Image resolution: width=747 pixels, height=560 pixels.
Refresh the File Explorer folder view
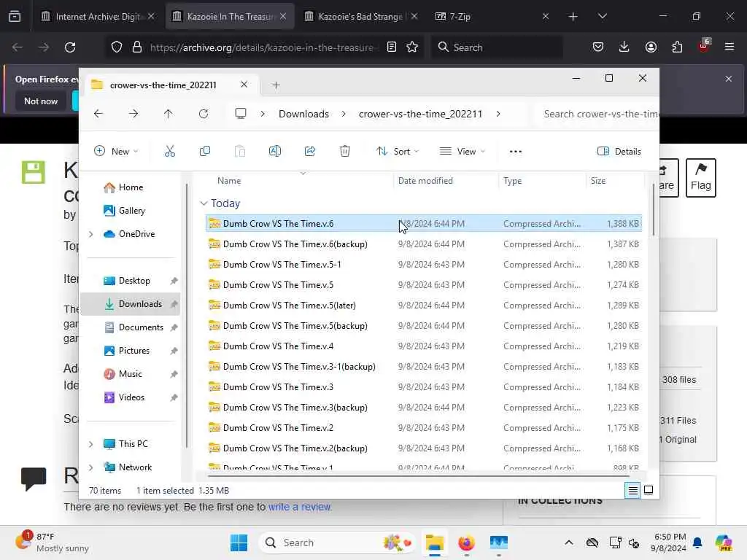[x=204, y=114]
